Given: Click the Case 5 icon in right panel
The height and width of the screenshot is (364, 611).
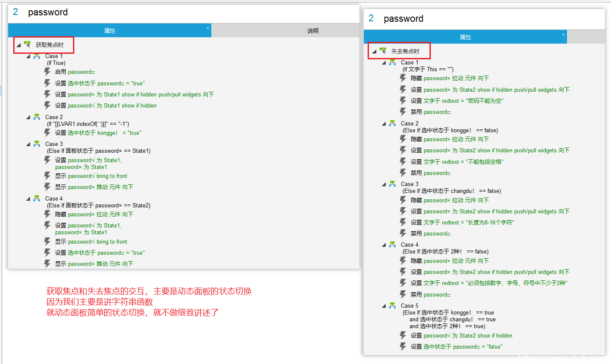Looking at the screenshot, I should (x=392, y=306).
